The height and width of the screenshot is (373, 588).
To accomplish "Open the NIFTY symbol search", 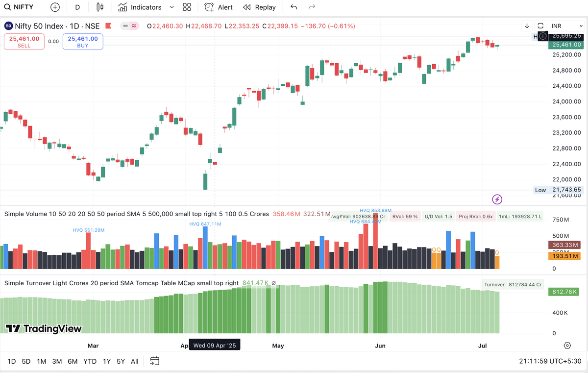I will [19, 7].
